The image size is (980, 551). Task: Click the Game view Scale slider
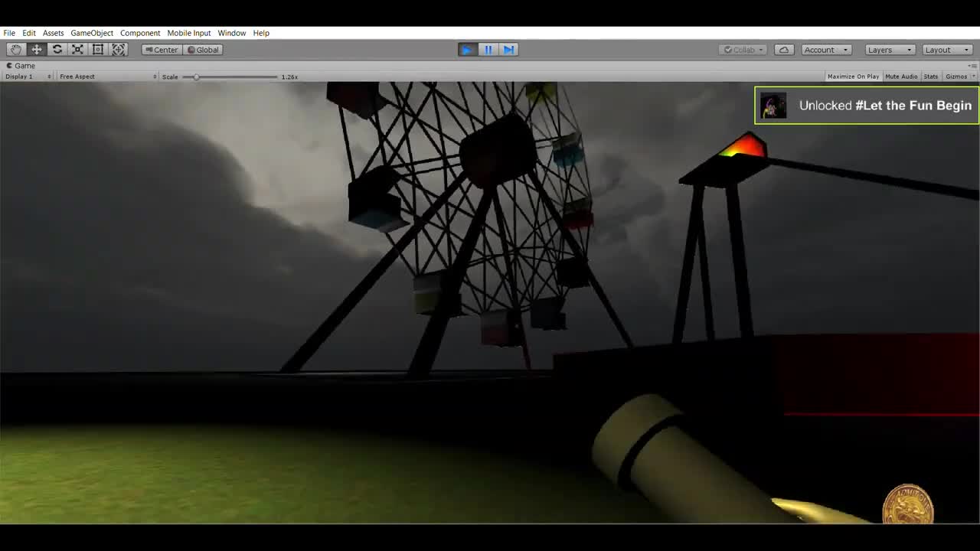(230, 77)
